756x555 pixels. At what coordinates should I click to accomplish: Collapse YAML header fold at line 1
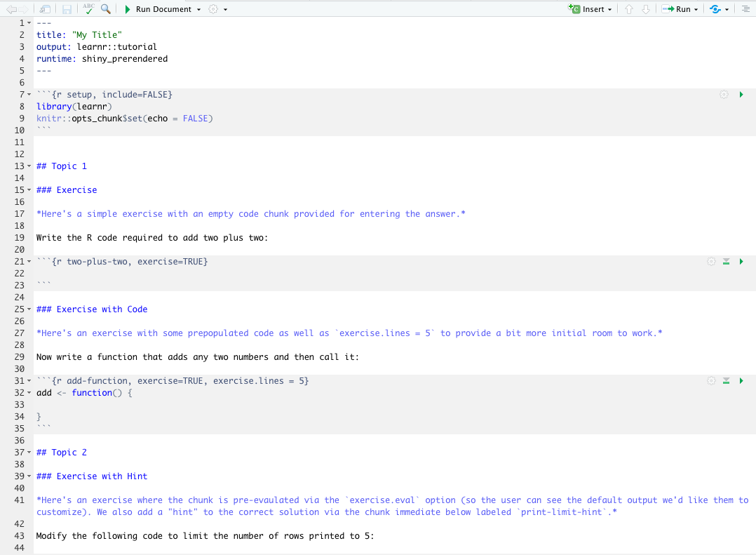coord(29,23)
